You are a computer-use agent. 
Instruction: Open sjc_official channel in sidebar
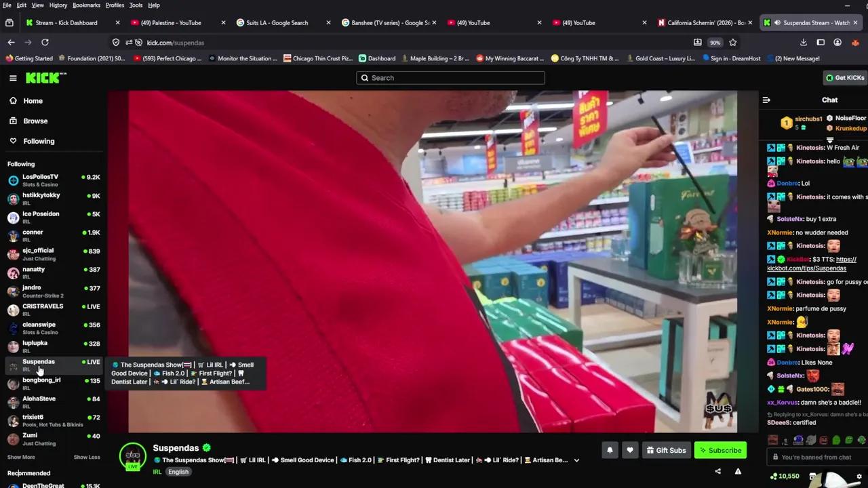pyautogui.click(x=53, y=253)
